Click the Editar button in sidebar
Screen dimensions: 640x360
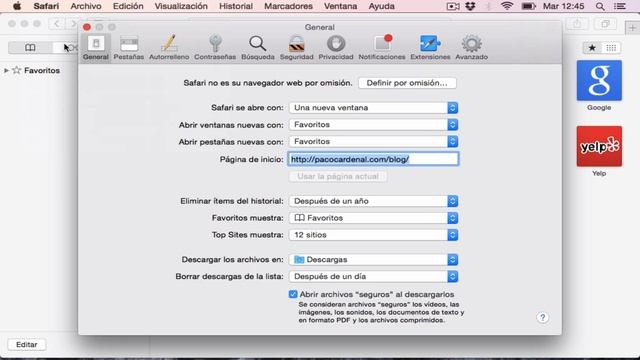[x=27, y=344]
